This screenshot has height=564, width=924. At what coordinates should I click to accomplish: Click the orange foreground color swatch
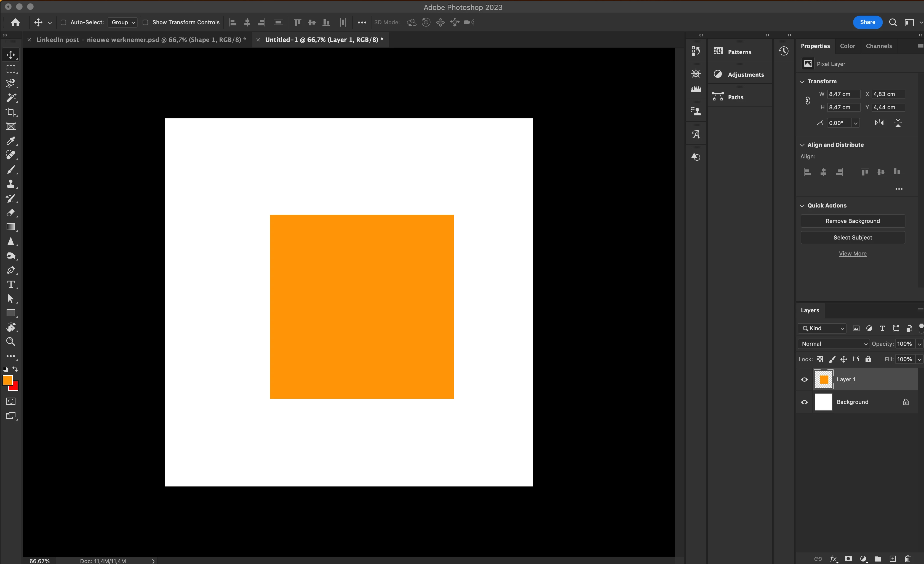pyautogui.click(x=7, y=380)
